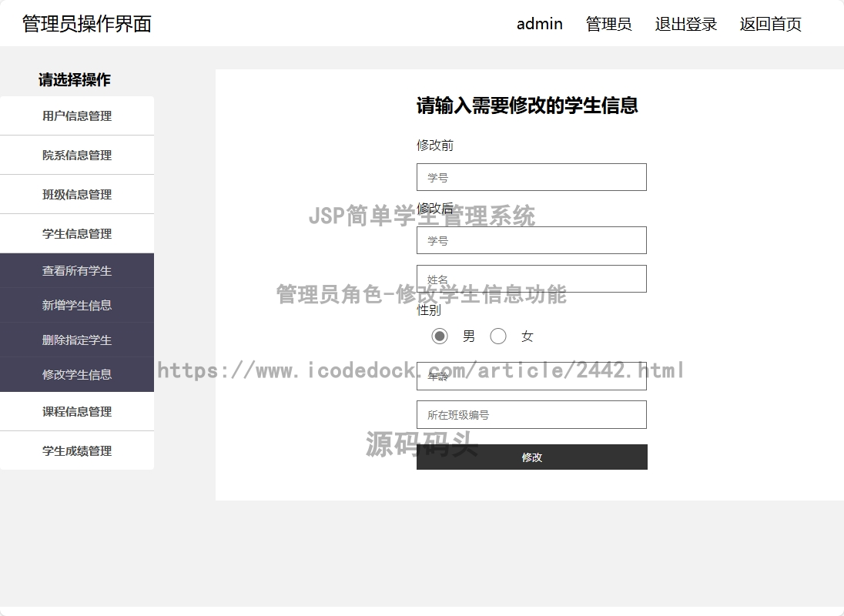Viewport: 844px width, 616px height.
Task: Expand 学生成绩管理 in the sidebar
Action: pos(77,451)
